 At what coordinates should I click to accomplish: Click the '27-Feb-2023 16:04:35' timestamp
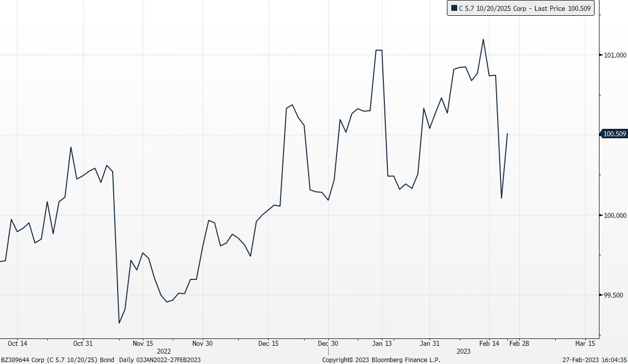click(595, 360)
